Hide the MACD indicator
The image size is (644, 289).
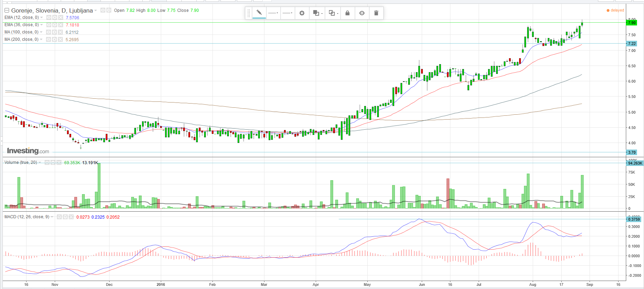[x=59, y=217]
